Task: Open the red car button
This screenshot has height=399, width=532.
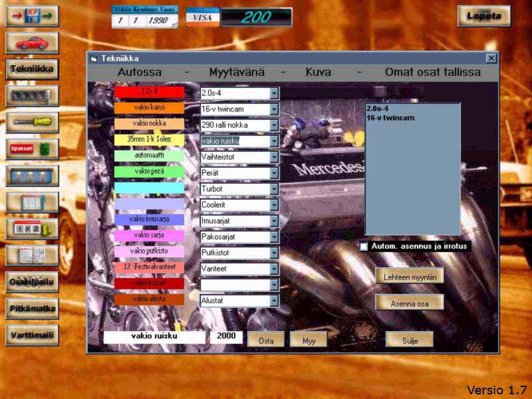Action: [32, 43]
